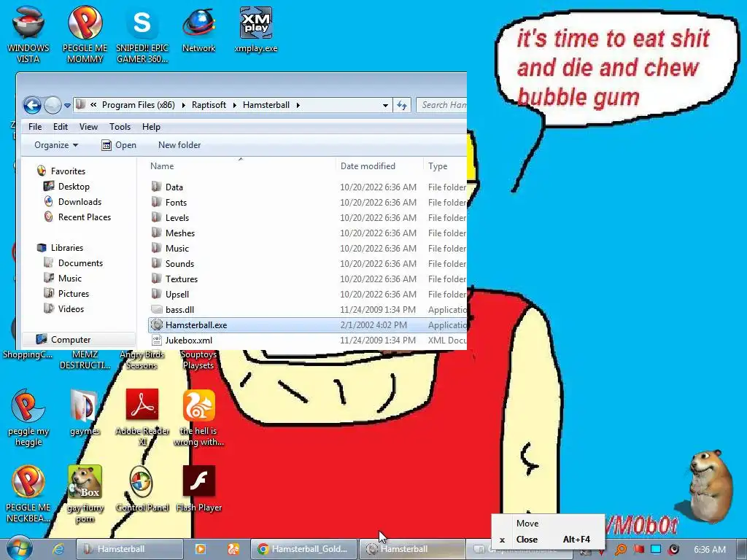Click the Raptisoft breadcrumb segment
Screen dimensions: 747x560
(x=209, y=105)
